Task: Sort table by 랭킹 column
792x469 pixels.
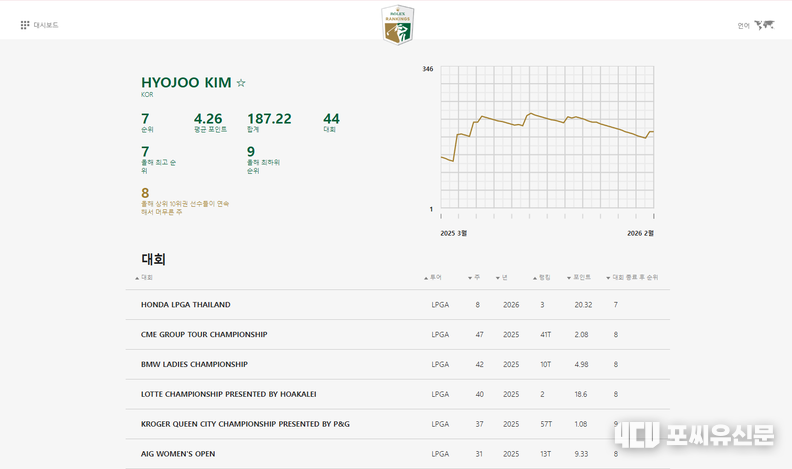Action: [x=543, y=277]
